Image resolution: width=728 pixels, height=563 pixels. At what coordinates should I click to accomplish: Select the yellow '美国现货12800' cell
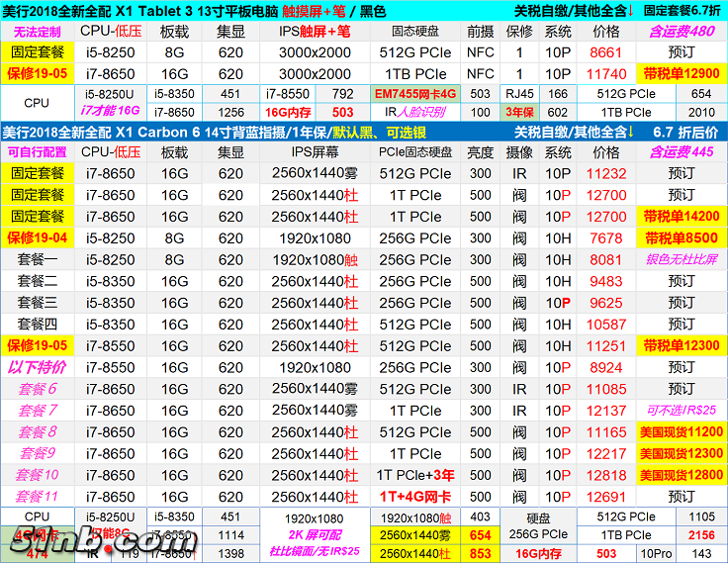(x=682, y=475)
